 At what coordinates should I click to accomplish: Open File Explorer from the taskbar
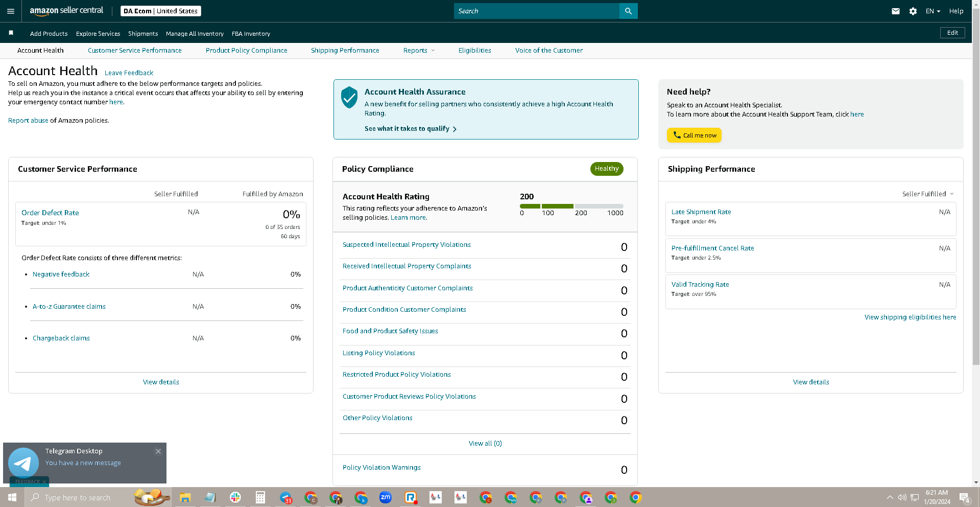tap(185, 497)
